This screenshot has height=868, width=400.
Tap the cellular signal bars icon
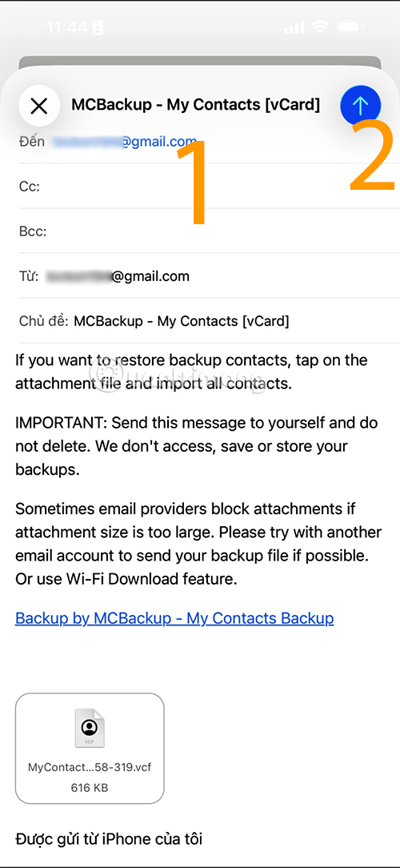tap(294, 27)
